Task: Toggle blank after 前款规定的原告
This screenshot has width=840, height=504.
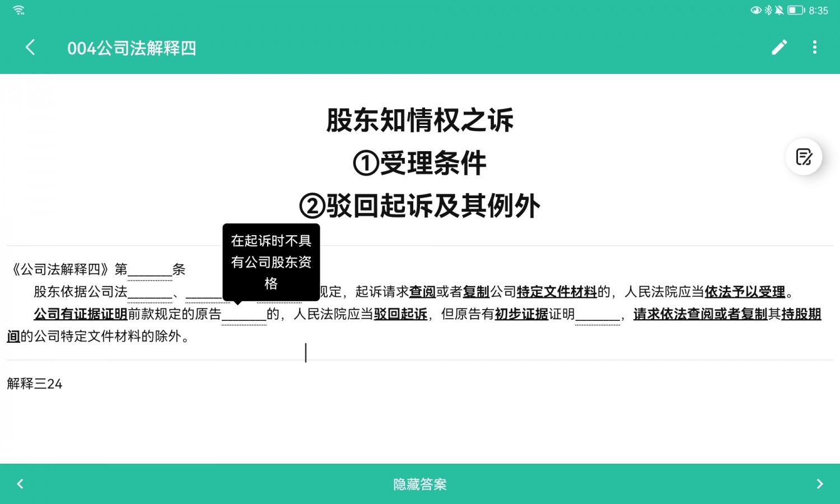Action: click(244, 315)
